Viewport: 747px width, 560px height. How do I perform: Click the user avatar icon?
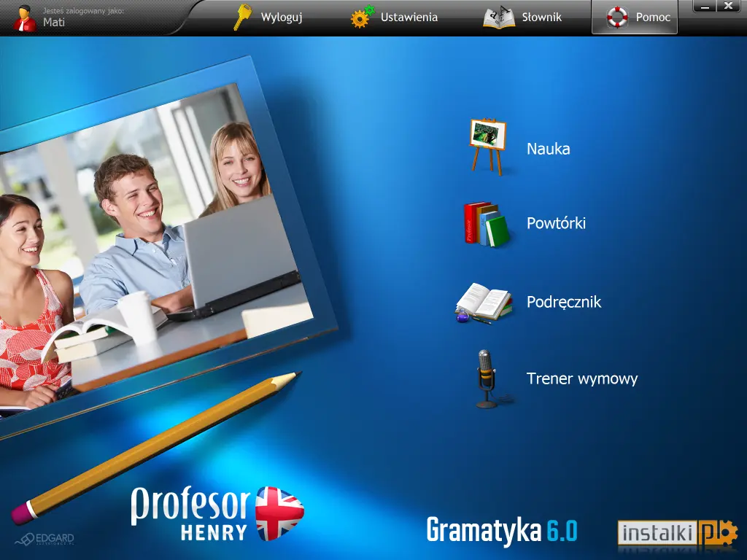coord(25,18)
